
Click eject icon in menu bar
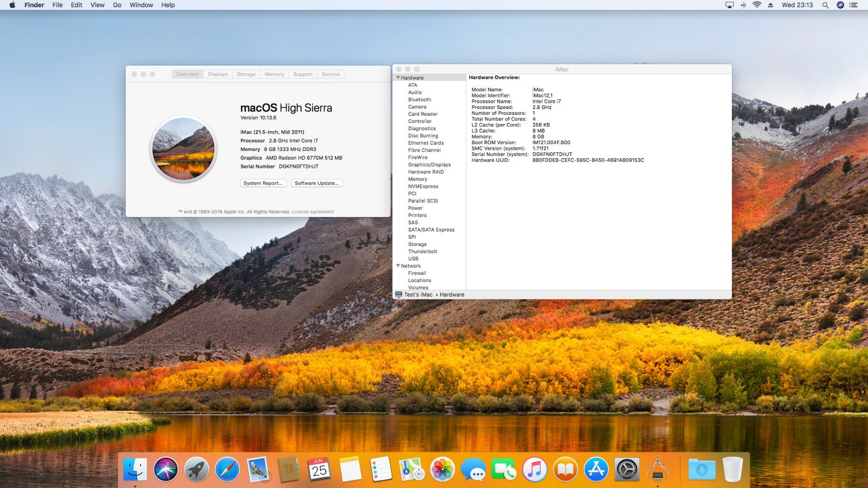pyautogui.click(x=771, y=5)
